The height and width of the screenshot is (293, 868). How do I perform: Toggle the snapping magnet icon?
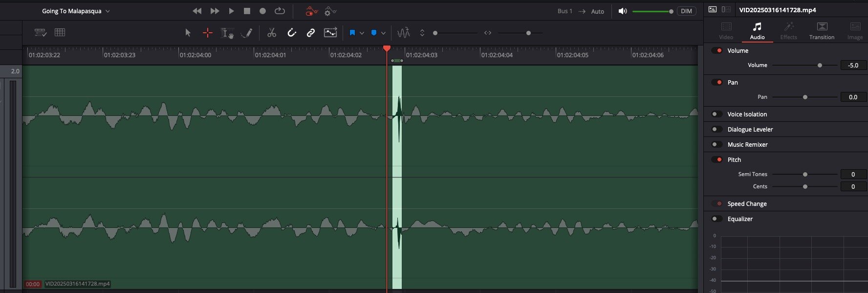[x=292, y=33]
